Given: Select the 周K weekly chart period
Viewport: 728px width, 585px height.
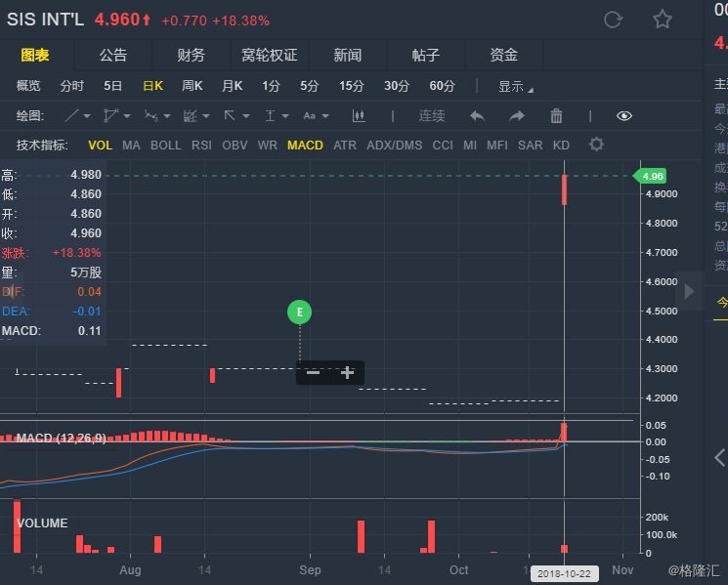Looking at the screenshot, I should (x=192, y=86).
